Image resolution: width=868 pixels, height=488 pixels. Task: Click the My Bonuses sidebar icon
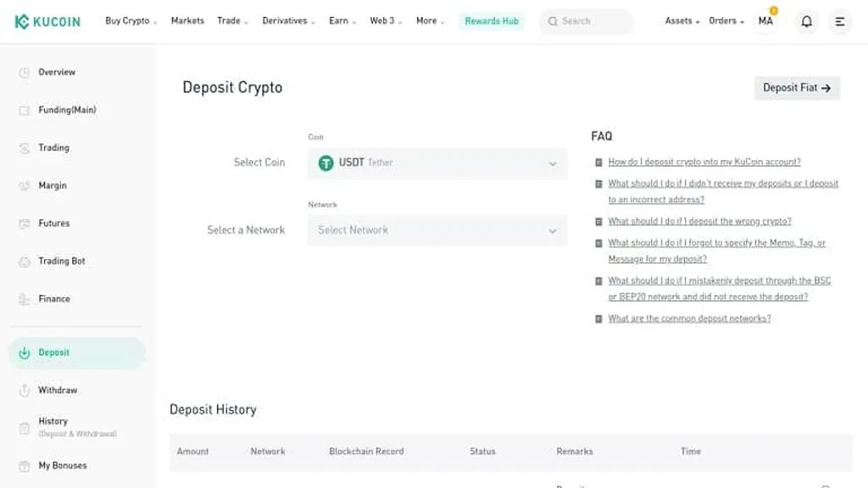[25, 466]
